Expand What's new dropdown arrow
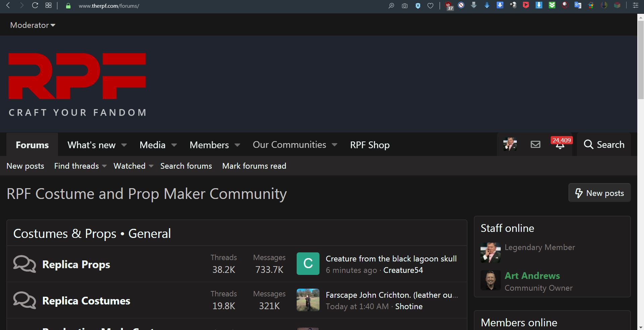This screenshot has width=644, height=330. tap(124, 145)
